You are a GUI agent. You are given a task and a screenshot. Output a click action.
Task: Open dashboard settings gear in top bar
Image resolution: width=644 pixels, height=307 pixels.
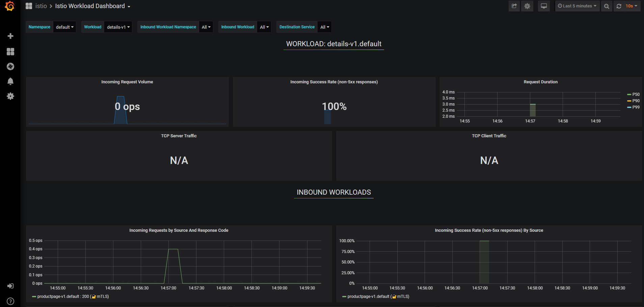pos(527,6)
